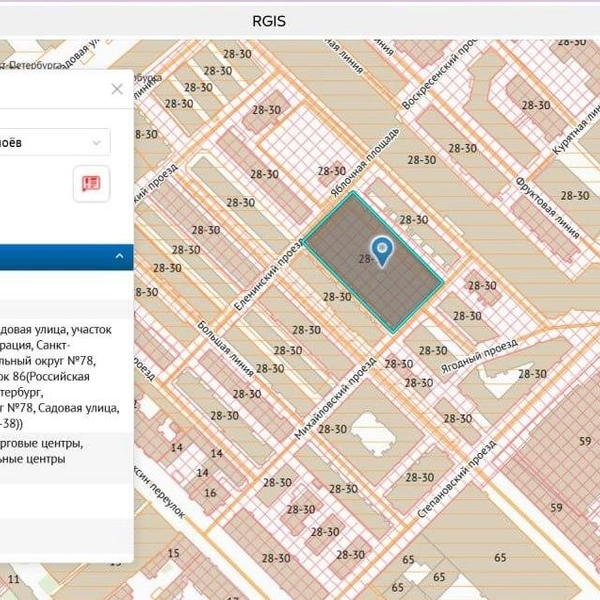600x600 pixels.
Task: Click address text 'довая улица, участок'
Action: (x=56, y=329)
